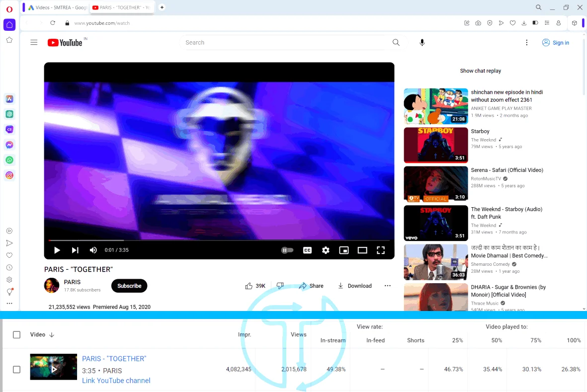Screen dimensions: 587x392
Task: Play the PARIS TOGETHER video
Action: click(x=57, y=250)
